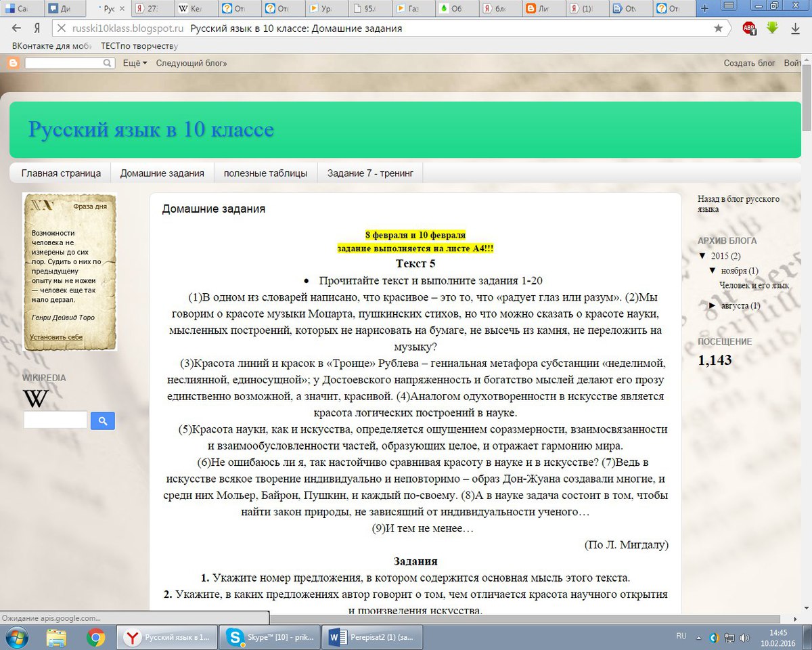812x650 pixels.
Task: Collapse the ноября archive month
Action: tap(713, 271)
